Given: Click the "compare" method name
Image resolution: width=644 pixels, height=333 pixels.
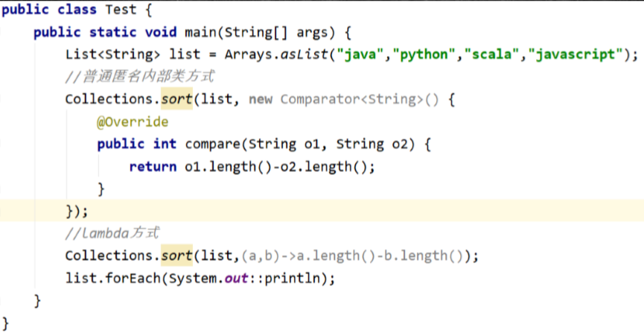Looking at the screenshot, I should pyautogui.click(x=213, y=145).
